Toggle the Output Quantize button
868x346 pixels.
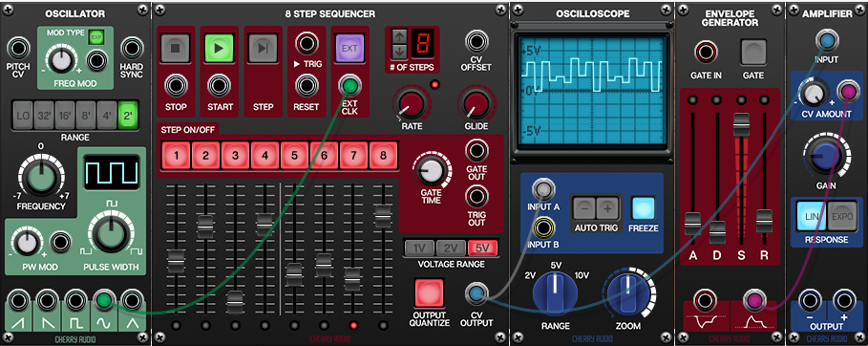[x=429, y=293]
